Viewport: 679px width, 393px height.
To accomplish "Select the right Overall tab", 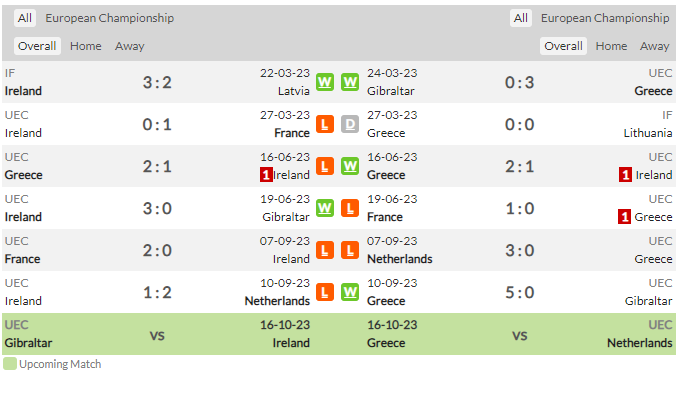I will (563, 46).
